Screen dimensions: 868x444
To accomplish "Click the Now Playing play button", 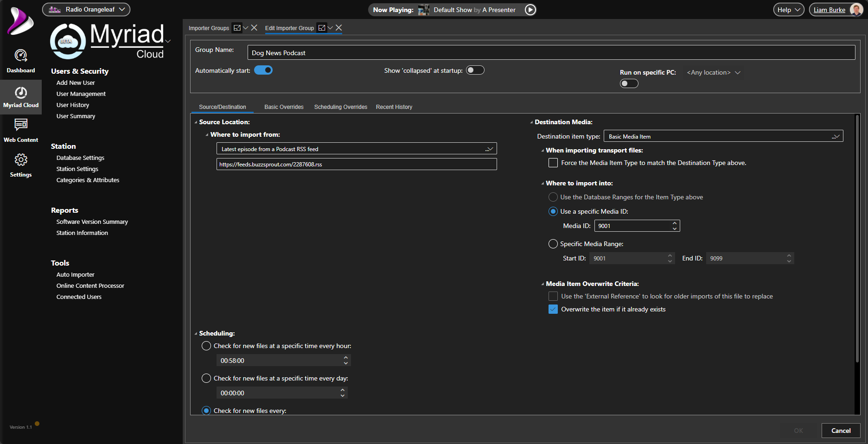I will [530, 10].
